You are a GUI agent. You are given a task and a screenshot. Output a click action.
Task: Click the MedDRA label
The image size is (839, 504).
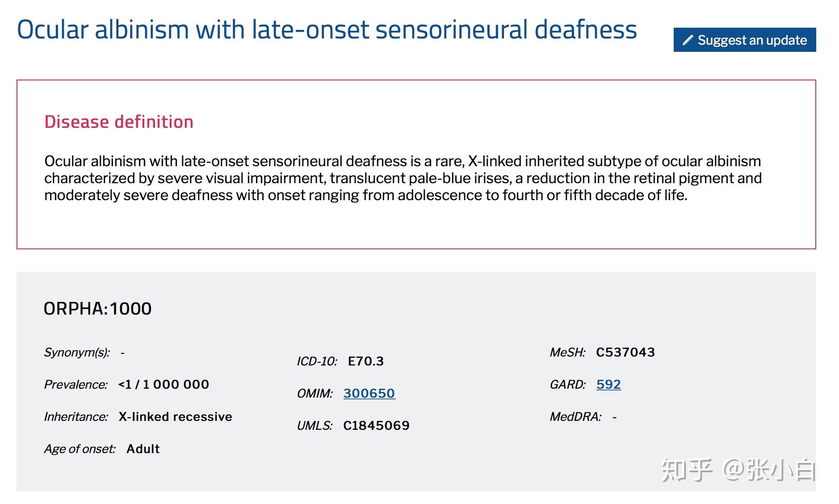pyautogui.click(x=575, y=416)
